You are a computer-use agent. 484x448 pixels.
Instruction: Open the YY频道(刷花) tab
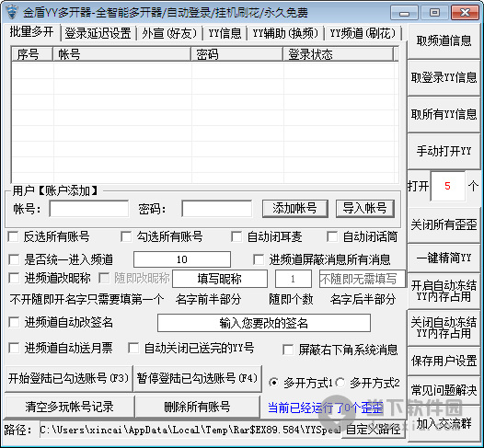[x=363, y=34]
